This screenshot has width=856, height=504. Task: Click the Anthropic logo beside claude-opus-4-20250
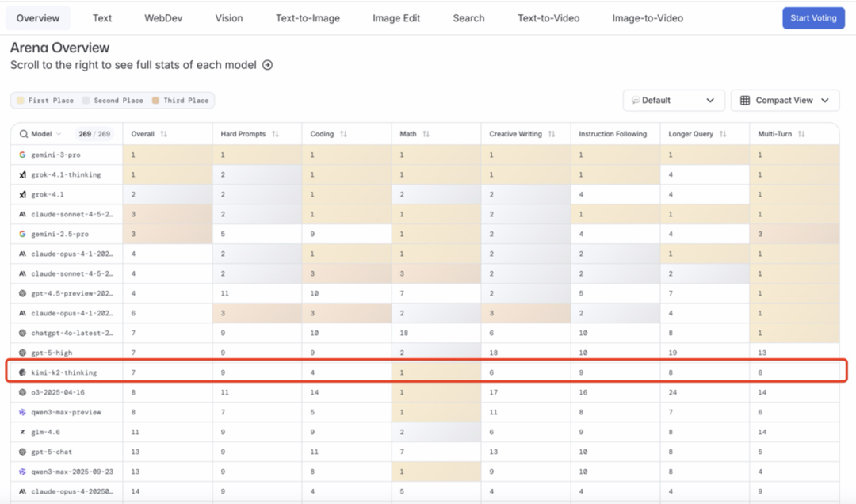coord(22,491)
